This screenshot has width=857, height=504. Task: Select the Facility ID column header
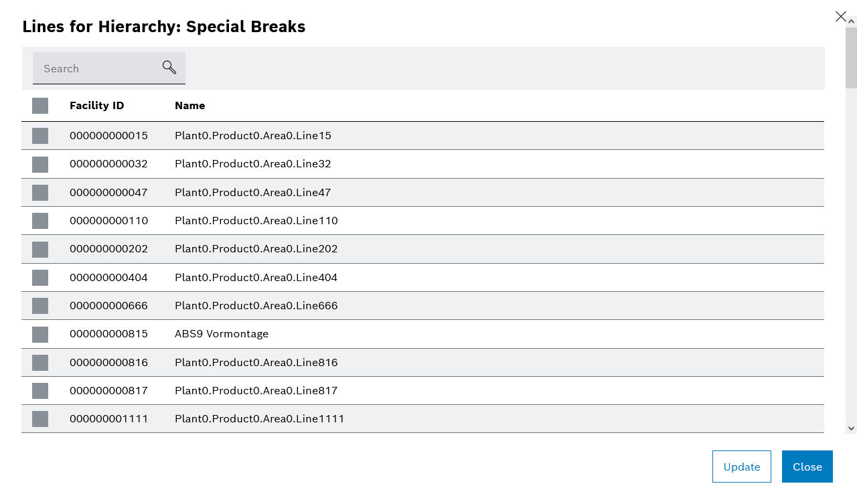[96, 105]
